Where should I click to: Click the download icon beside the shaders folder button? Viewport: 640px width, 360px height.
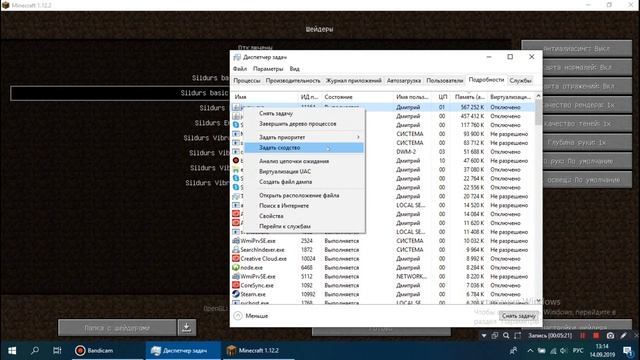(x=187, y=327)
